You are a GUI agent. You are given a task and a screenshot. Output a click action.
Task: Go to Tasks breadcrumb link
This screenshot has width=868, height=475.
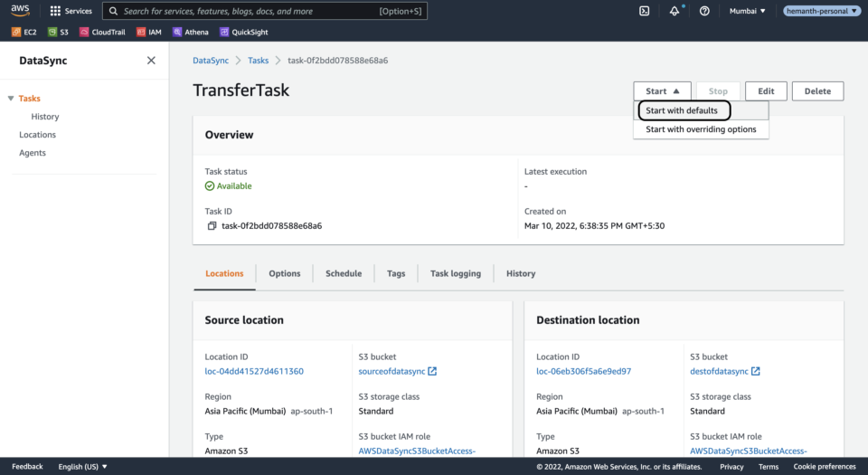[x=258, y=61]
